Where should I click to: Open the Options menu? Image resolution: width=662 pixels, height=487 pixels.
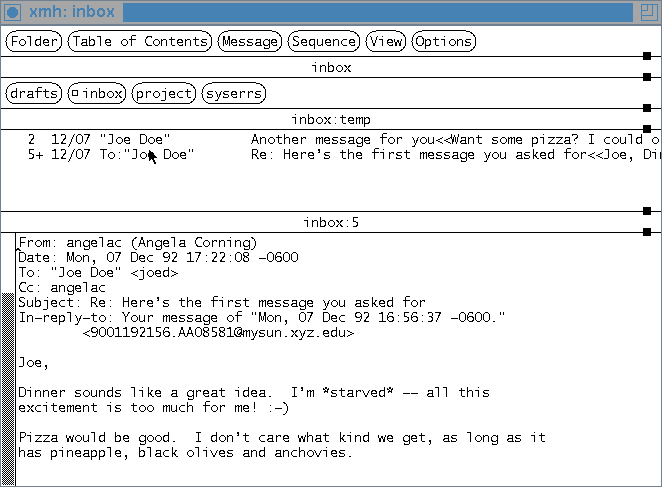(443, 41)
